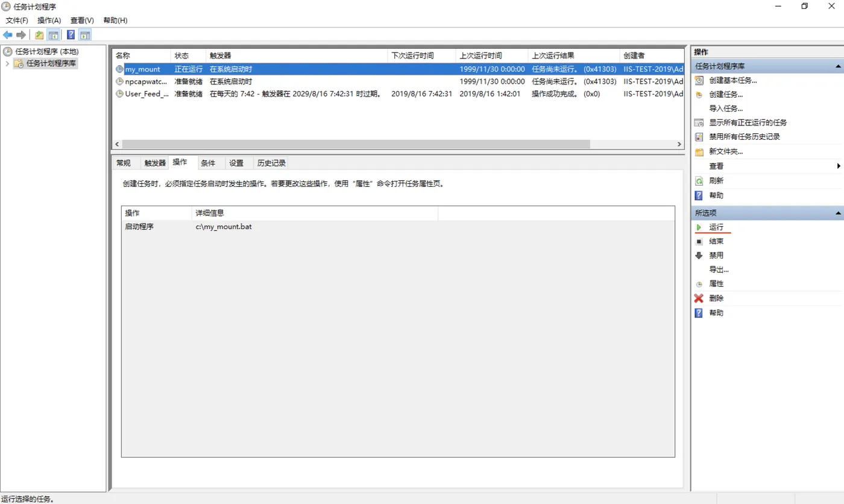Delete the task with the red 删除 icon
This screenshot has height=504, width=844.
(x=699, y=298)
